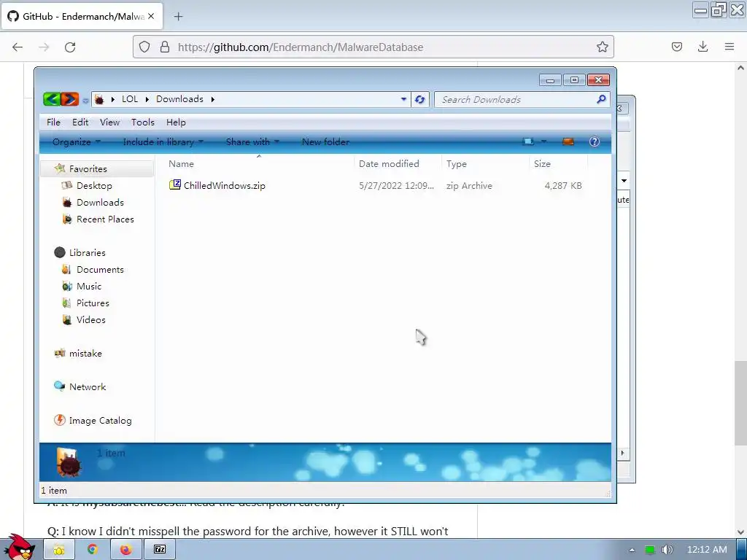Image resolution: width=747 pixels, height=560 pixels.
Task: Open Explorer help question mark icon
Action: point(594,142)
